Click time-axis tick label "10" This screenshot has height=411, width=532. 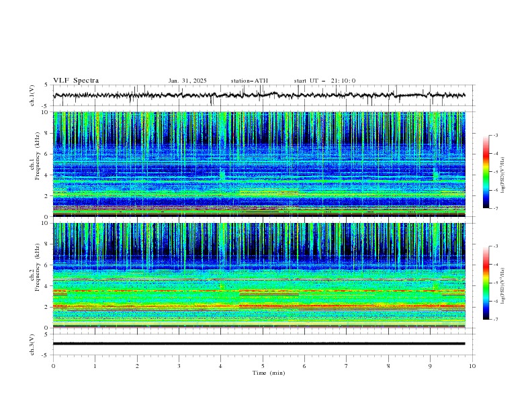pos(472,366)
